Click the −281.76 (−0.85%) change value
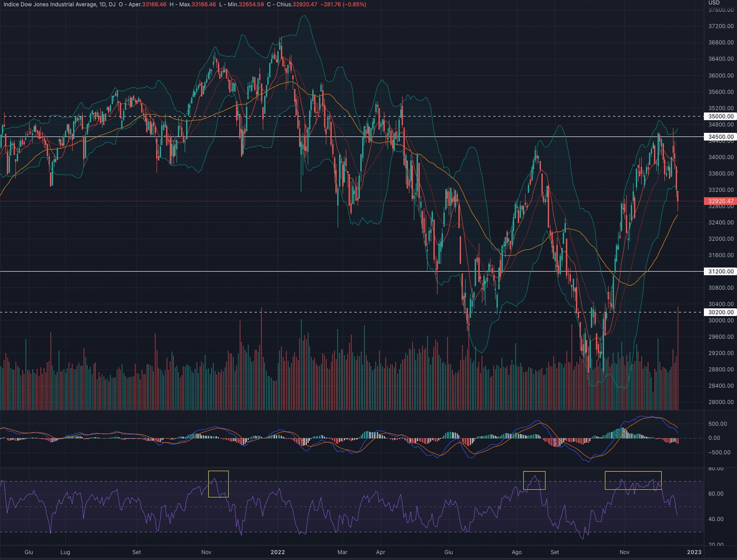 (343, 4)
